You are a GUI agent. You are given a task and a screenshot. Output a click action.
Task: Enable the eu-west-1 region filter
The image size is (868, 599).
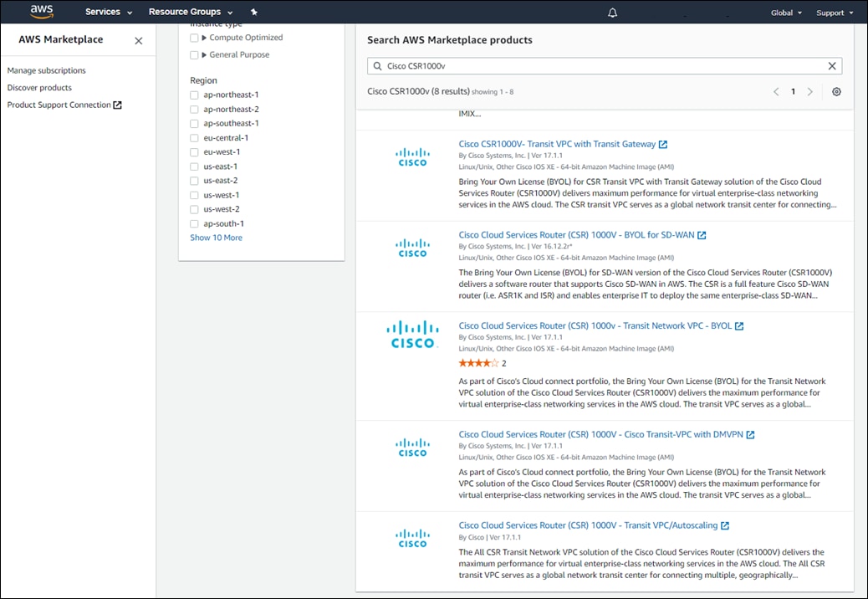pos(194,152)
